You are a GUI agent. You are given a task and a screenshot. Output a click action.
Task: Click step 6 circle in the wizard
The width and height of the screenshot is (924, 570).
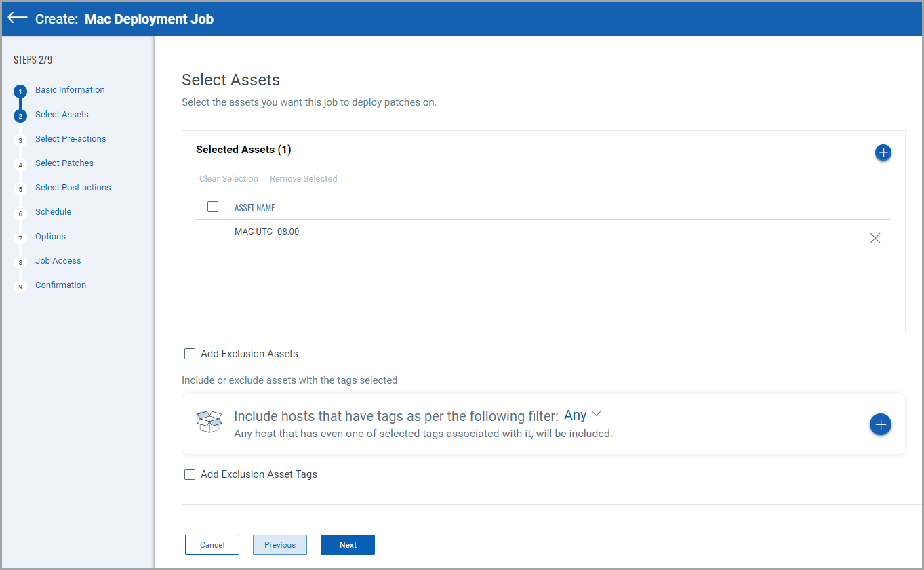[20, 213]
